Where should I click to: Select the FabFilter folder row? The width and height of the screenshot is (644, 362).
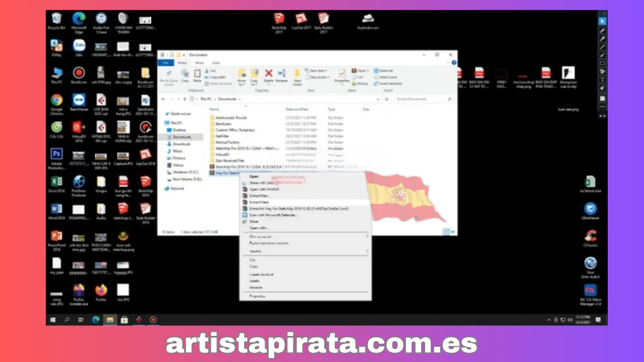[277, 136]
